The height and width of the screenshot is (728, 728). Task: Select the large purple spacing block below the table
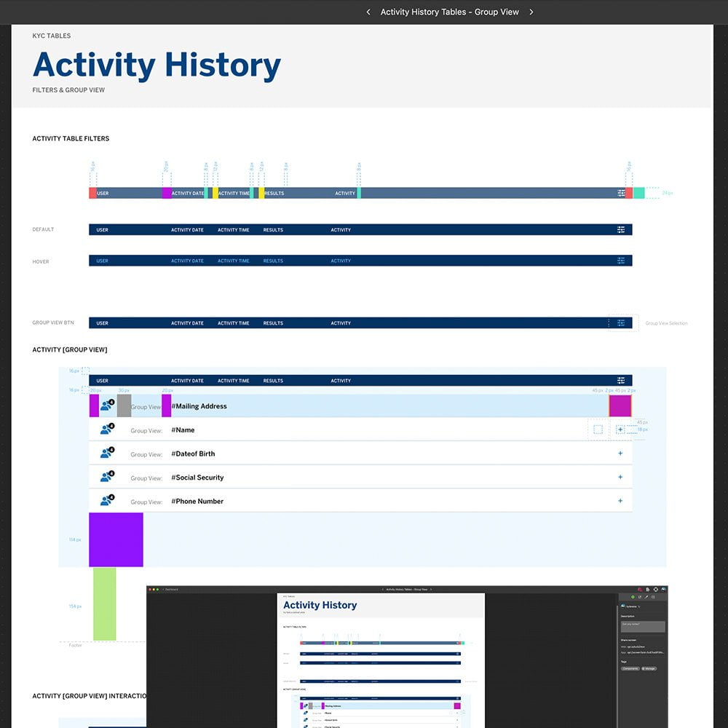(x=116, y=539)
